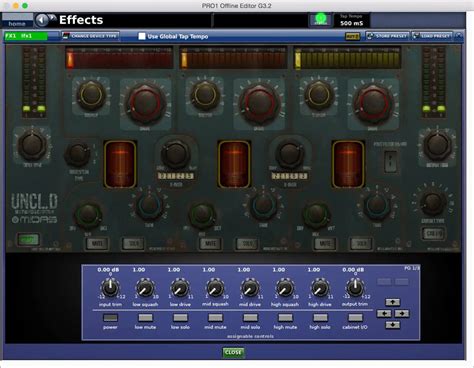Click the Store Preset button

pyautogui.click(x=387, y=36)
